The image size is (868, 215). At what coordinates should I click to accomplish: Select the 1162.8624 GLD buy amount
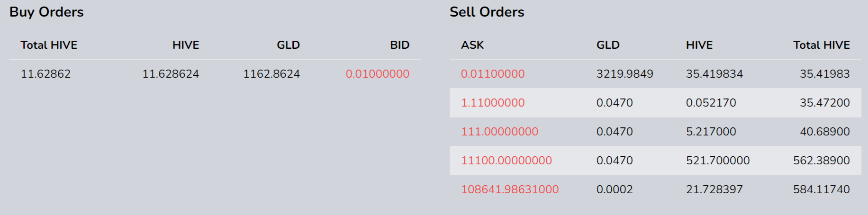271,74
